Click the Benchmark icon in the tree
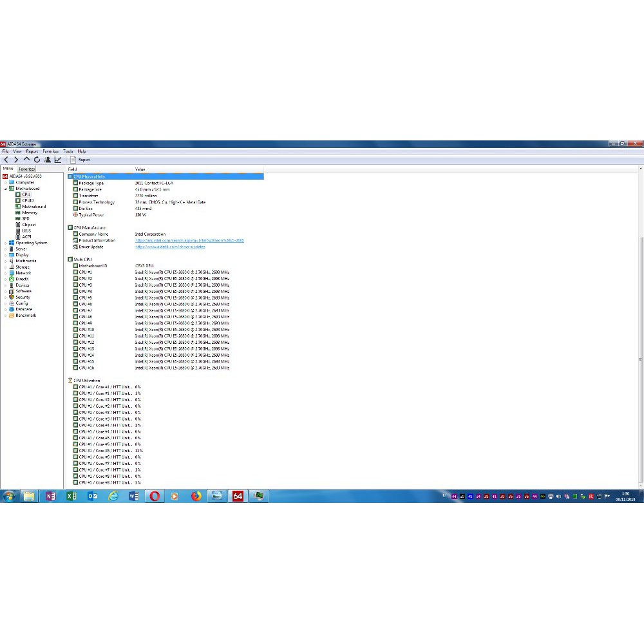 pos(12,316)
